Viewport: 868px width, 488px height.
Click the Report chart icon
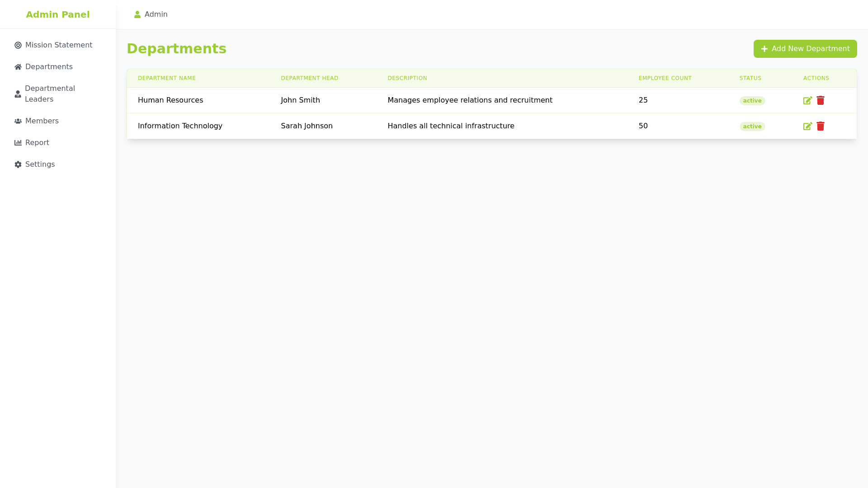pyautogui.click(x=18, y=143)
